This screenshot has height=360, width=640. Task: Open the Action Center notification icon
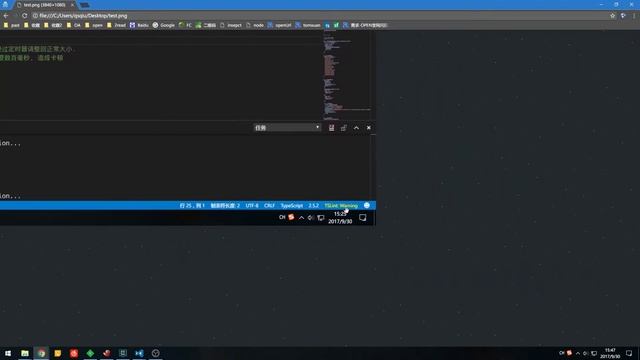629,353
